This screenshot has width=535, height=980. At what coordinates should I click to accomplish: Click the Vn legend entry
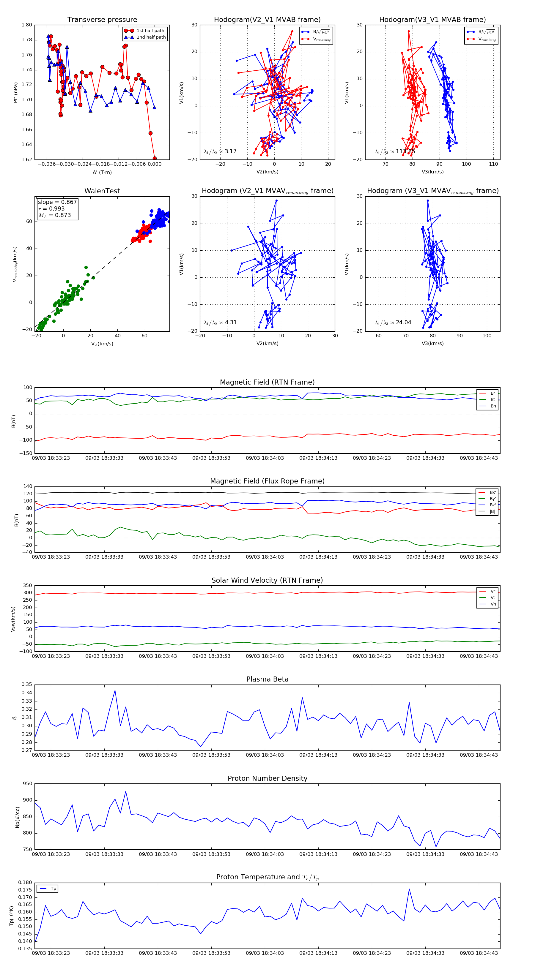point(487,604)
